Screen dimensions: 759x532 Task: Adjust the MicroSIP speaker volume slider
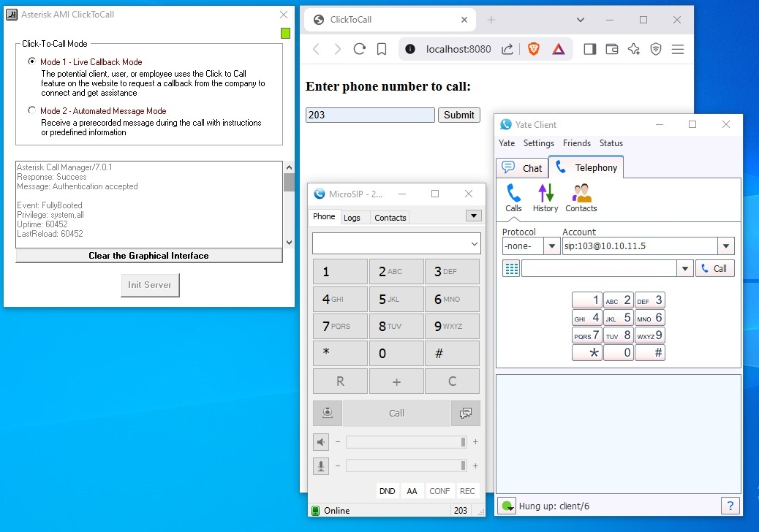[x=406, y=442]
